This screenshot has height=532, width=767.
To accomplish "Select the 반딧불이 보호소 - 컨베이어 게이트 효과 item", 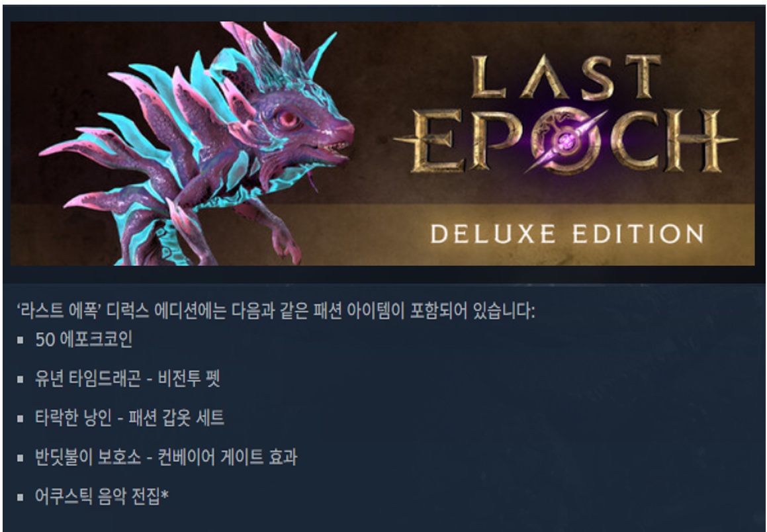I will pos(166,457).
